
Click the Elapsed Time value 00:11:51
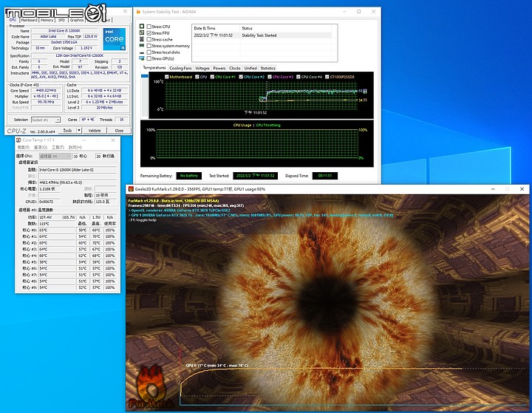324,176
